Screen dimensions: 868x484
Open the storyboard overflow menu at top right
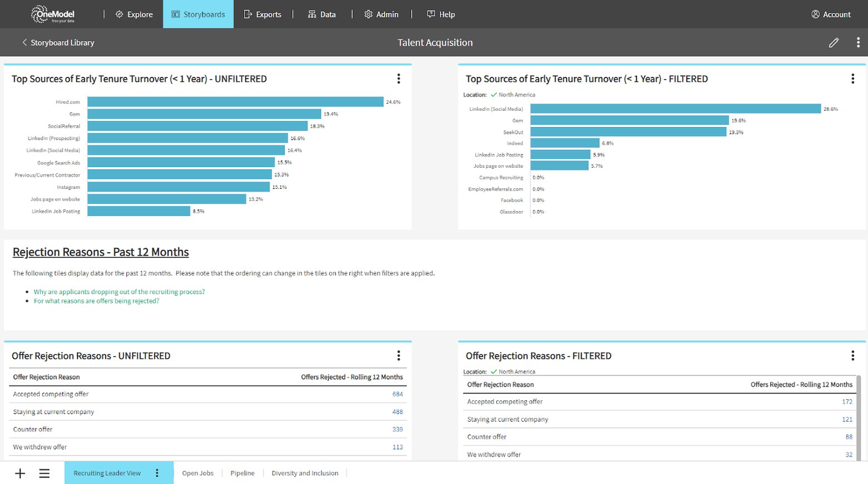(x=857, y=42)
